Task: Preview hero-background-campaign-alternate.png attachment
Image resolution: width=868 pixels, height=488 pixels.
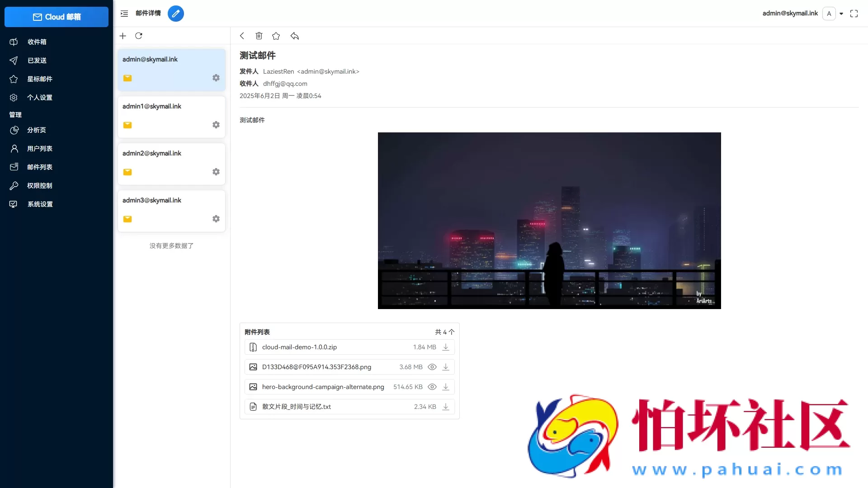Action: [x=432, y=387]
